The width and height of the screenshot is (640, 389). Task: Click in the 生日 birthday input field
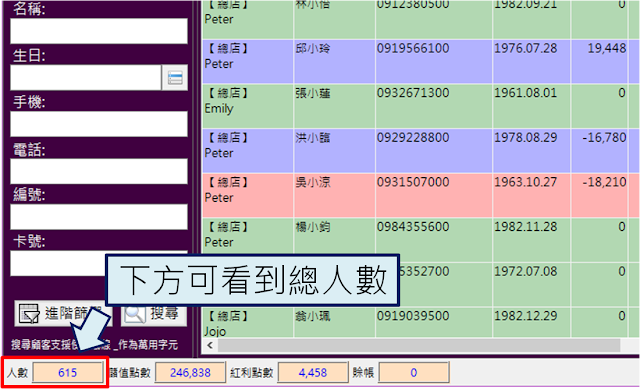pyautogui.click(x=86, y=78)
